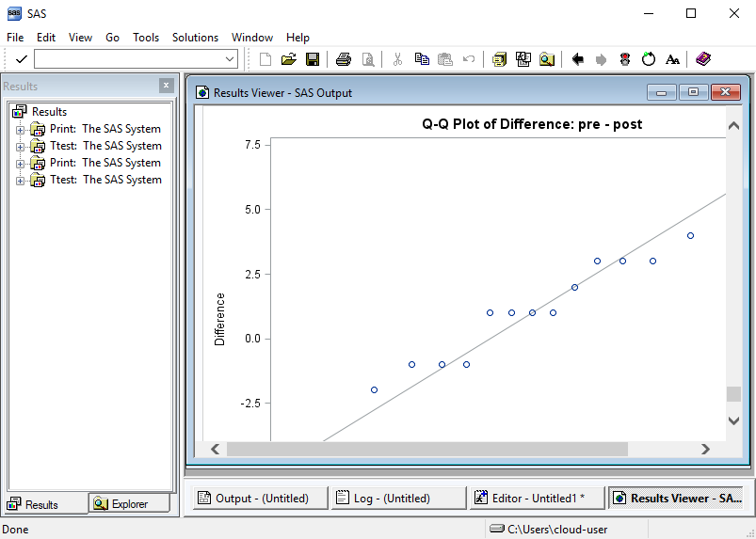
Task: Open the Solutions menu
Action: coord(195,38)
